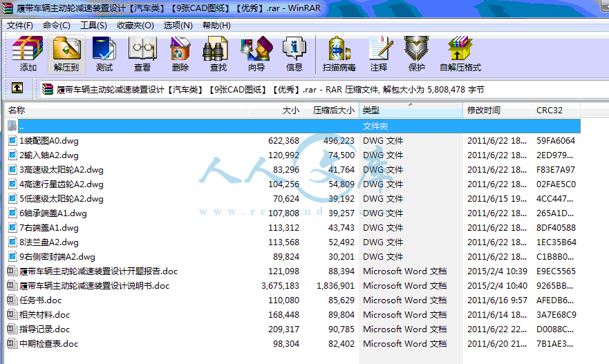Click the CRC32 value 59FA6064
The height and width of the screenshot is (364, 609).
tap(556, 140)
